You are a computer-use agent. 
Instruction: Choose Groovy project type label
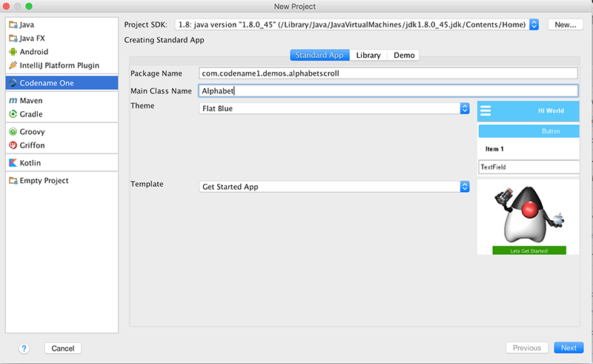pyautogui.click(x=32, y=132)
